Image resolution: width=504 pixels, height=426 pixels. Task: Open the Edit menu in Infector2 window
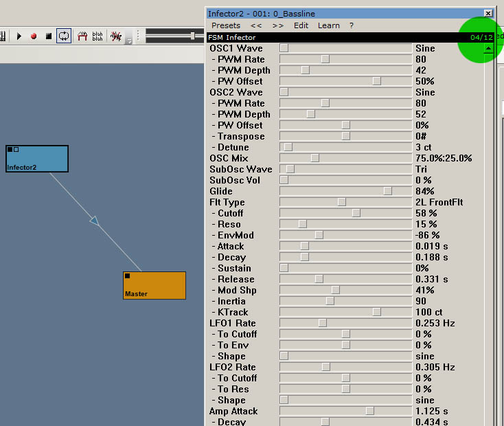pos(301,25)
